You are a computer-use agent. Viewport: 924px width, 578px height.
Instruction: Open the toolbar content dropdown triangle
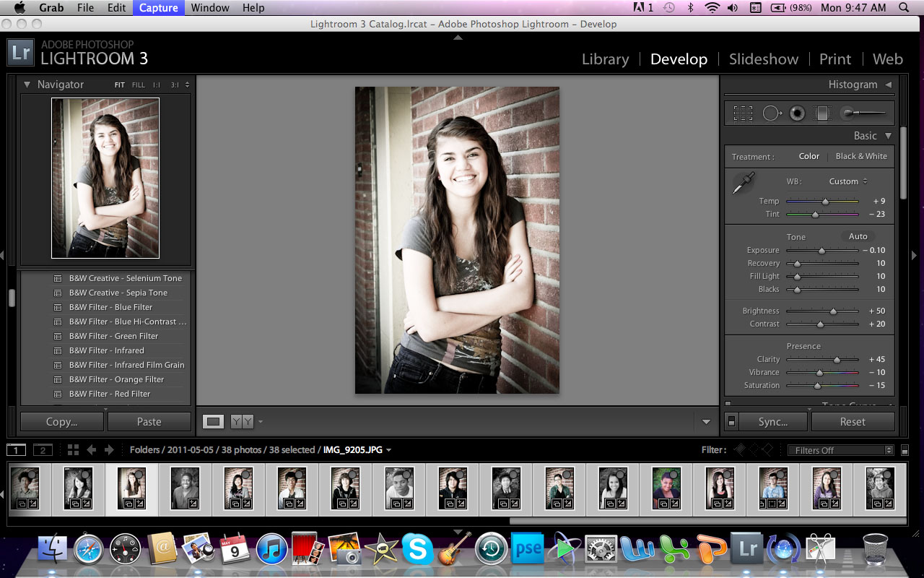pos(706,422)
